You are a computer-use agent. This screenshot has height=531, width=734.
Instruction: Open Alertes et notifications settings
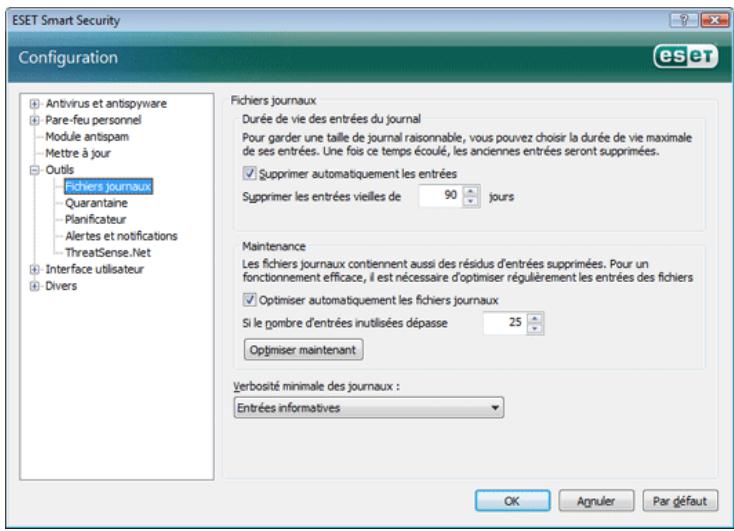click(121, 236)
